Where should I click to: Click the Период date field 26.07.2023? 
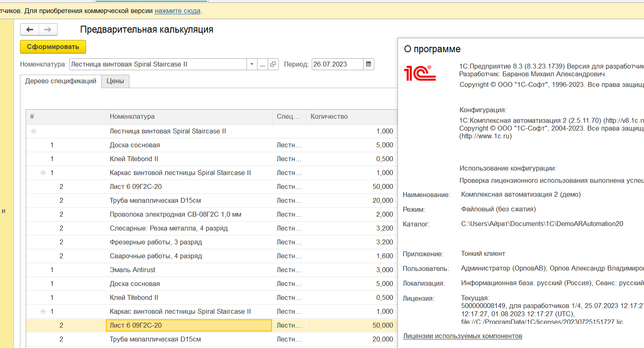point(338,64)
